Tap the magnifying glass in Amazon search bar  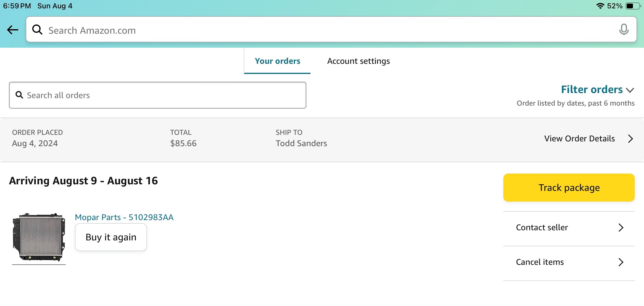coord(37,30)
